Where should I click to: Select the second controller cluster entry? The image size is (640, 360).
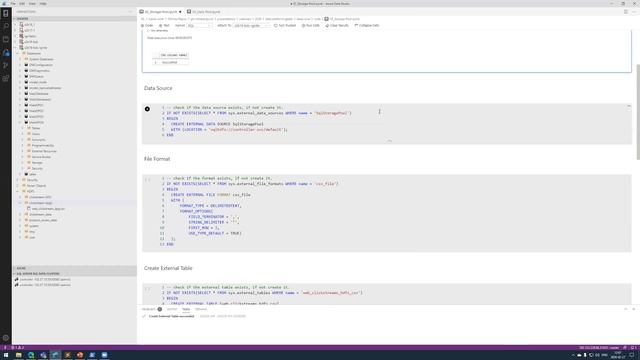45,285
